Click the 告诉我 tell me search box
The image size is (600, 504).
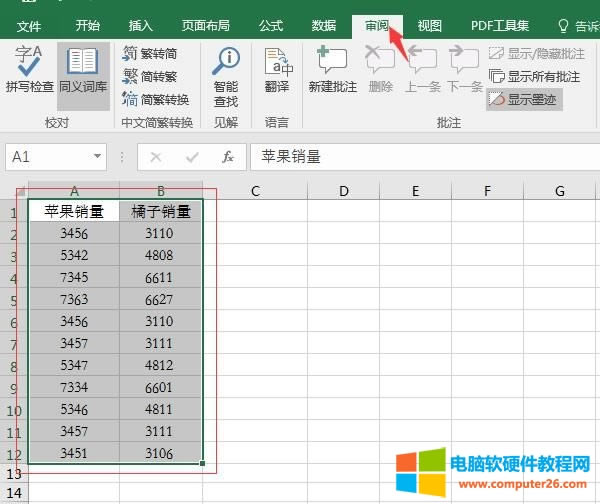[578, 25]
